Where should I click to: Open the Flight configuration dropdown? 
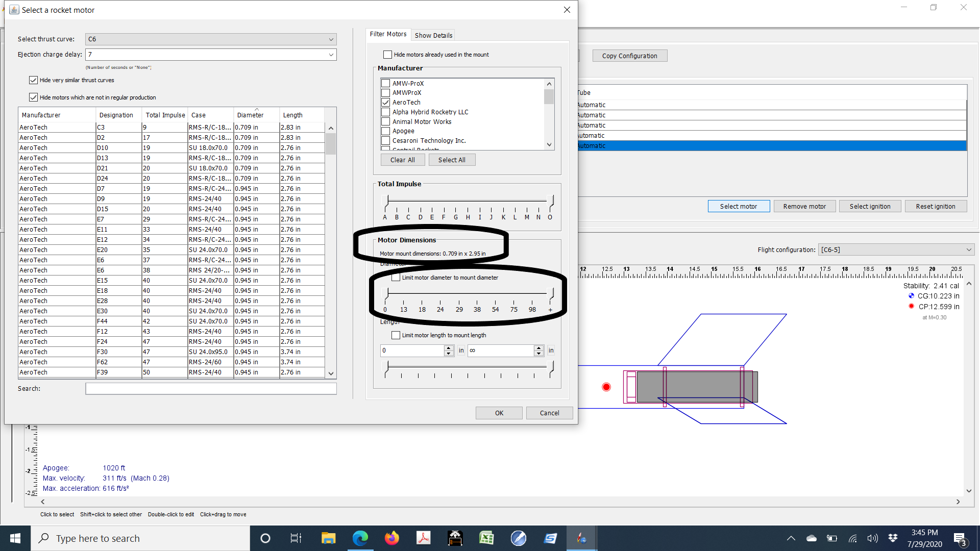896,250
